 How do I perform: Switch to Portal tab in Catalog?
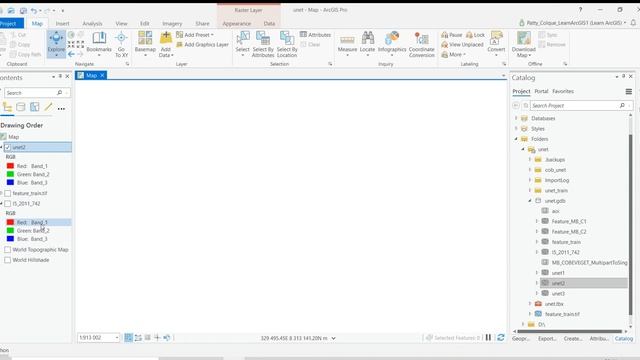point(541,91)
